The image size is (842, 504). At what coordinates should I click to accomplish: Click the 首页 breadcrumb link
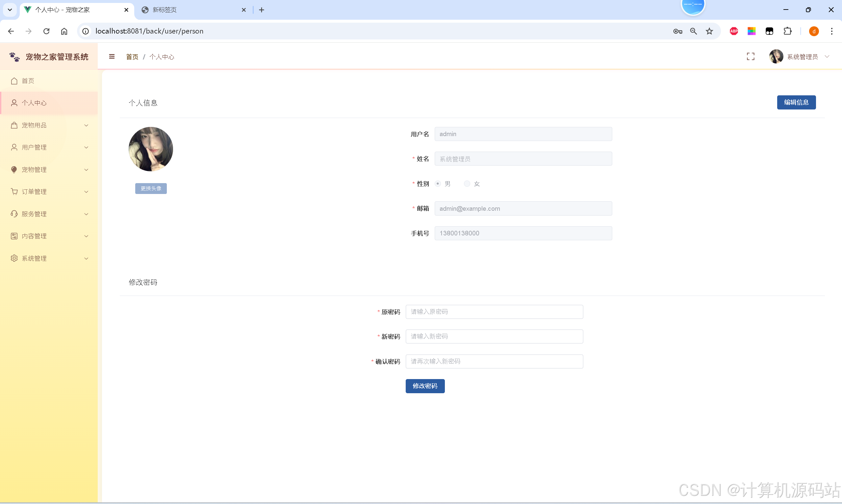point(132,57)
